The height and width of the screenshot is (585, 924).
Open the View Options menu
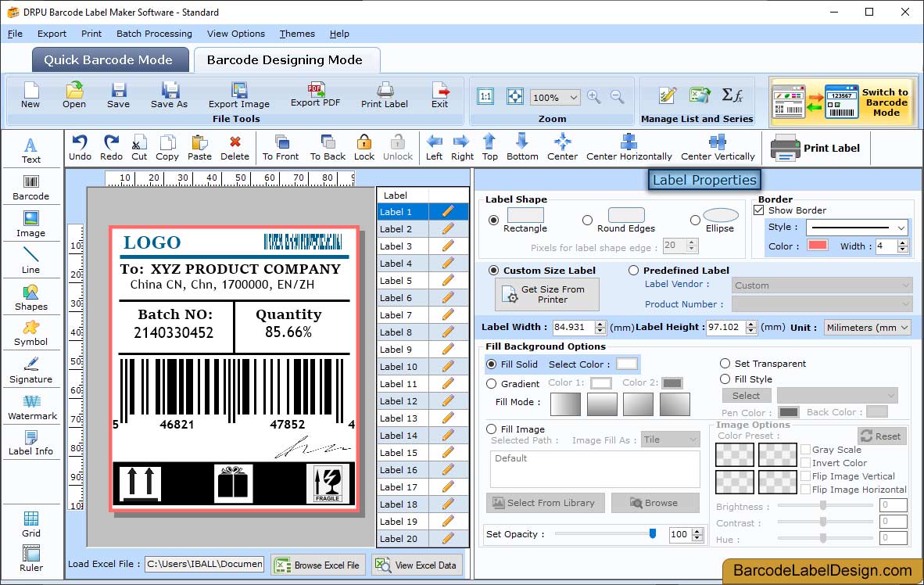coord(236,34)
